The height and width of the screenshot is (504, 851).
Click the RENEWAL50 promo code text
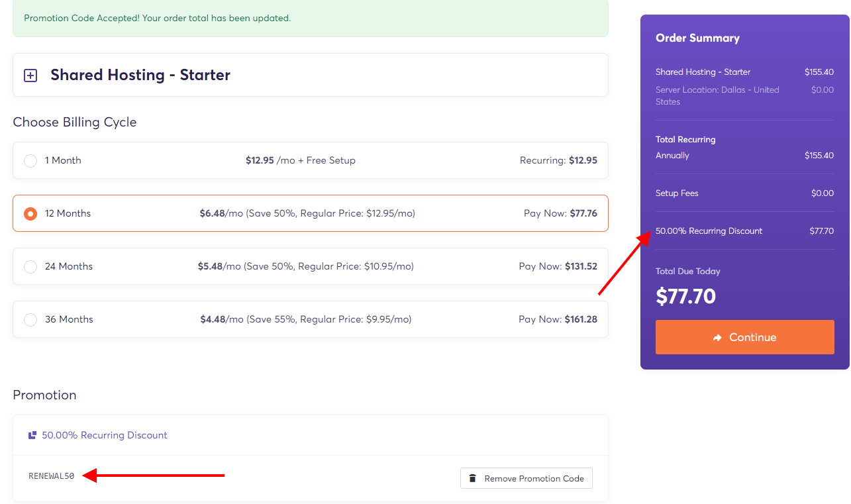point(52,476)
